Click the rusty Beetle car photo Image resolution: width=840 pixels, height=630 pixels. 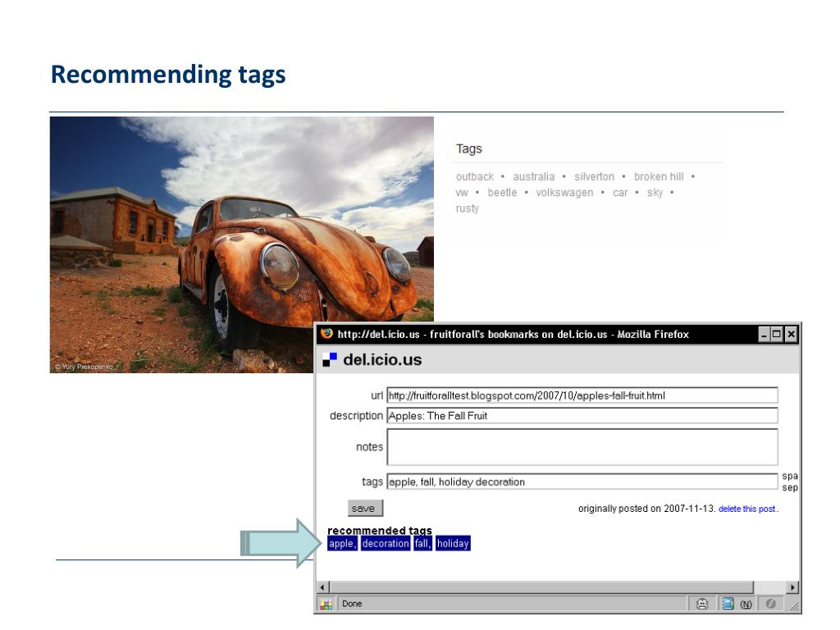pos(242,244)
